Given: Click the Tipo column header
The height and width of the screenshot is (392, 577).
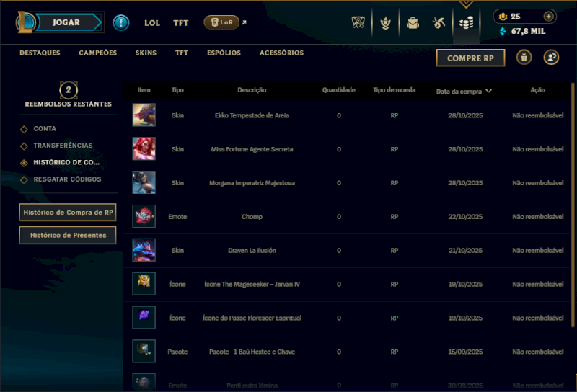Looking at the screenshot, I should [x=177, y=90].
